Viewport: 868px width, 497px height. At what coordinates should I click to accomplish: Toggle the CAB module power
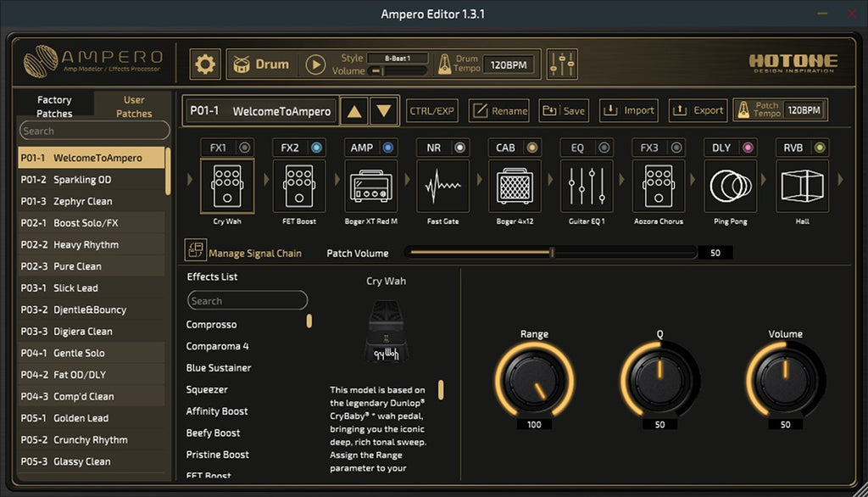coord(532,148)
